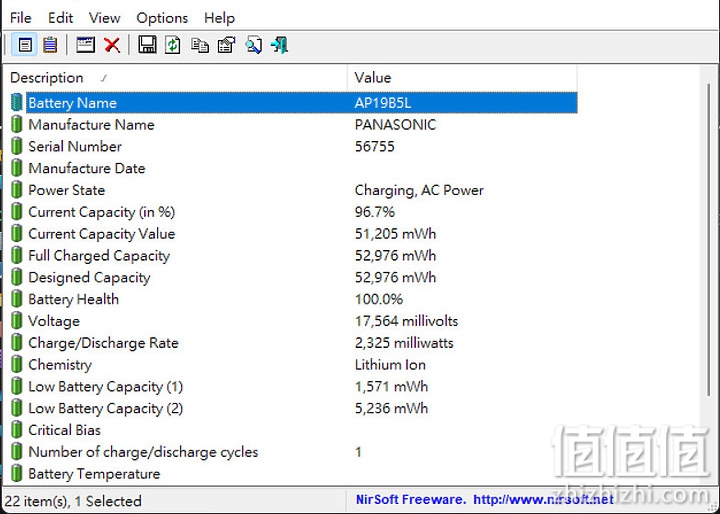Click battery icon beside Charge/Discharge Rate

tap(17, 343)
